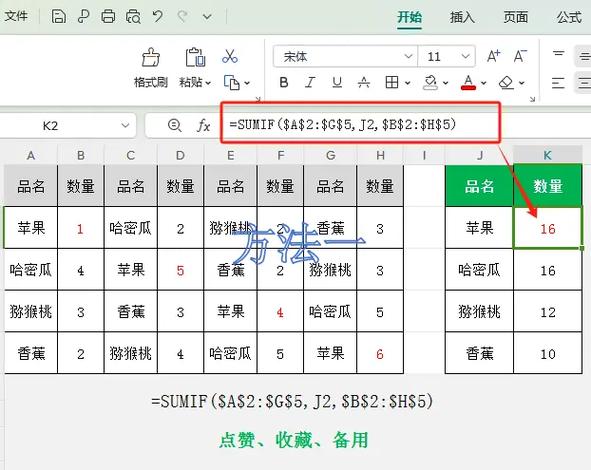Select cell K5 showing 10
The image size is (591, 470).
[548, 354]
